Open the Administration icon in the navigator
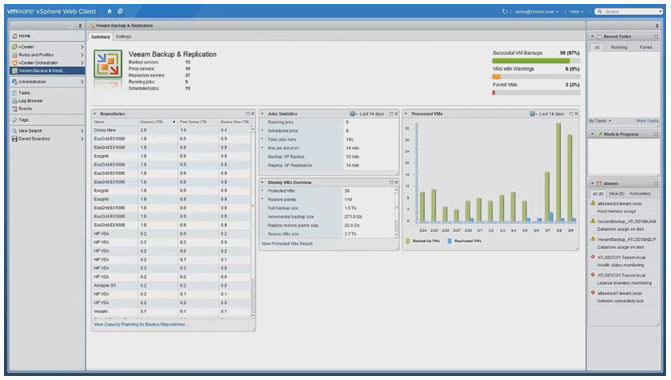 point(15,82)
